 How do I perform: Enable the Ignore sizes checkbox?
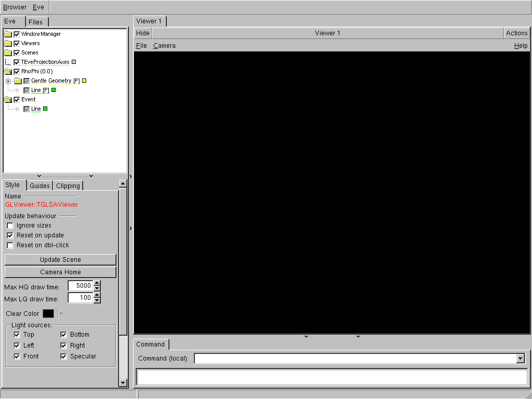(x=10, y=226)
